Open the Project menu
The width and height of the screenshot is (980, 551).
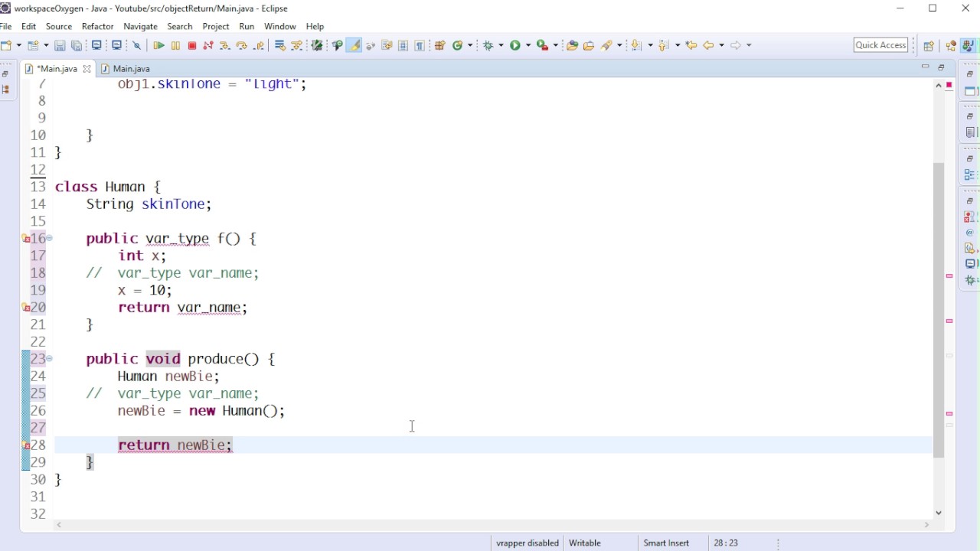tap(216, 26)
